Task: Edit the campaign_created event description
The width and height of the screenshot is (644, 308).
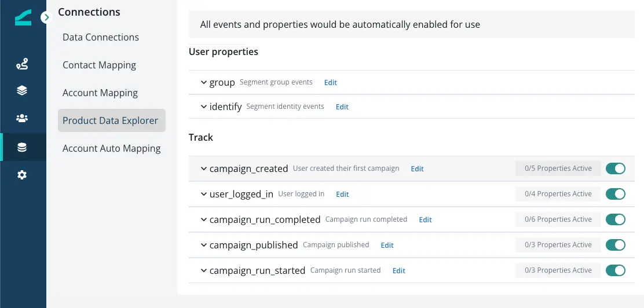Action: pyautogui.click(x=417, y=169)
